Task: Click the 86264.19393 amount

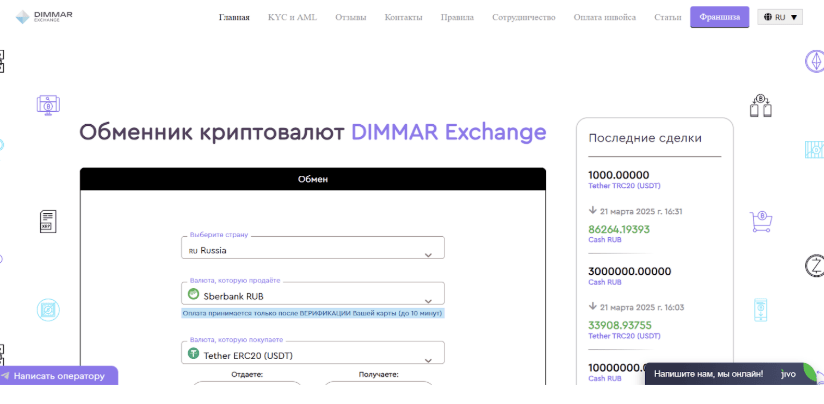Action: (619, 229)
